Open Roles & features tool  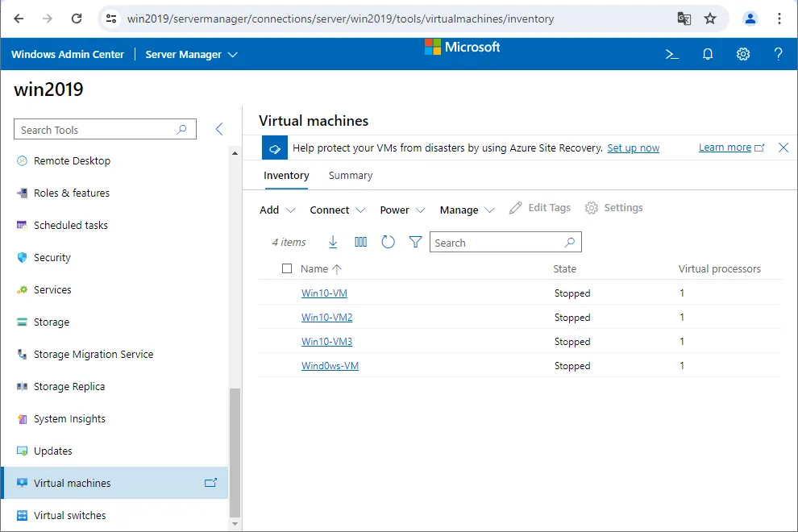[x=115, y=193]
